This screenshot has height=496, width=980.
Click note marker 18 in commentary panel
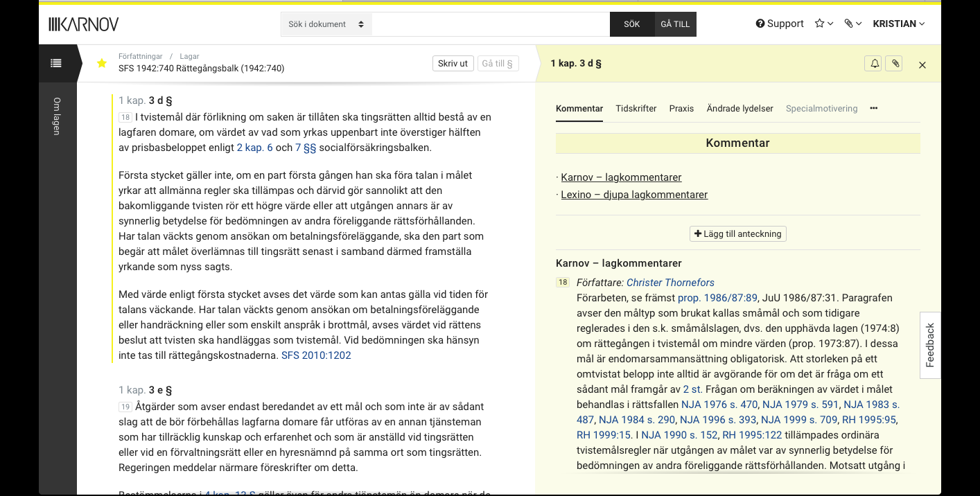click(x=563, y=283)
